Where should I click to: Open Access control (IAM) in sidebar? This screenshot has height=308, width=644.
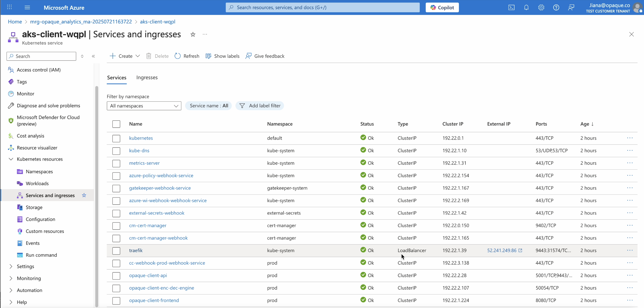pos(39,70)
